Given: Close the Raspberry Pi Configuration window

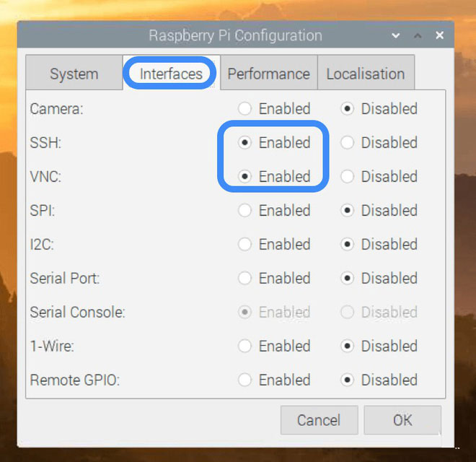Looking at the screenshot, I should click(439, 35).
